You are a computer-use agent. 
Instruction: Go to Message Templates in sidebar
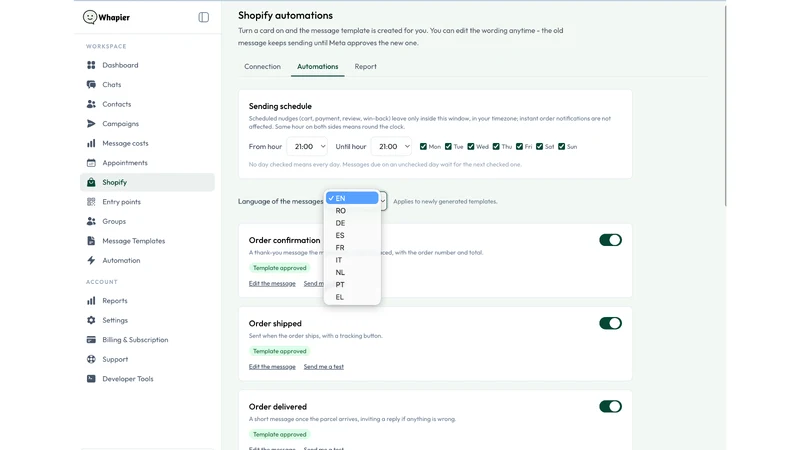147,241
